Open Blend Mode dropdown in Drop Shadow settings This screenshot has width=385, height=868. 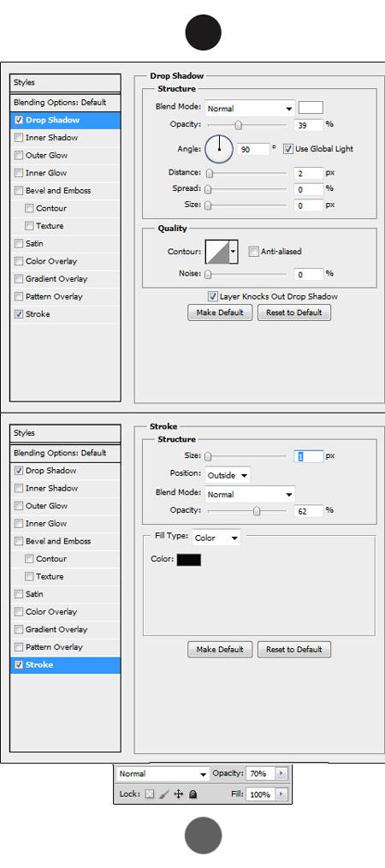250,108
